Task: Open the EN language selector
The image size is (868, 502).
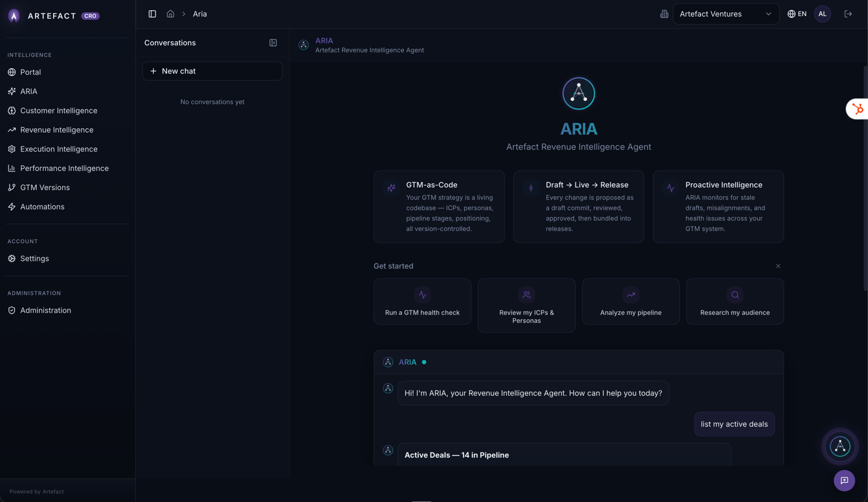Action: (796, 13)
